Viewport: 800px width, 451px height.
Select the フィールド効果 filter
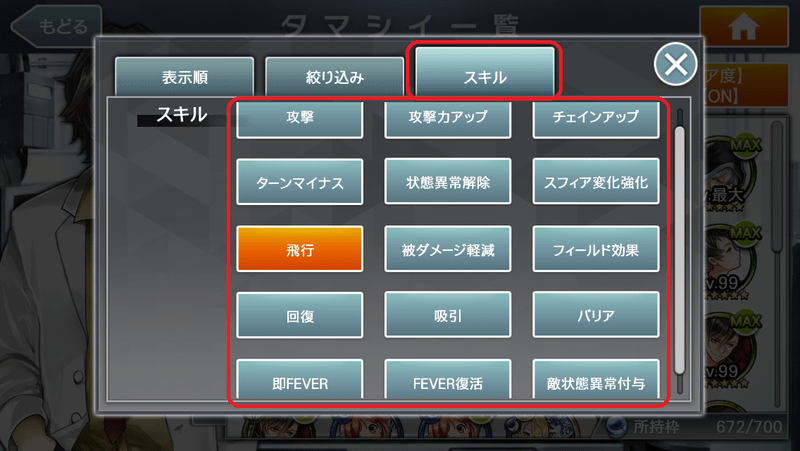pyautogui.click(x=595, y=249)
